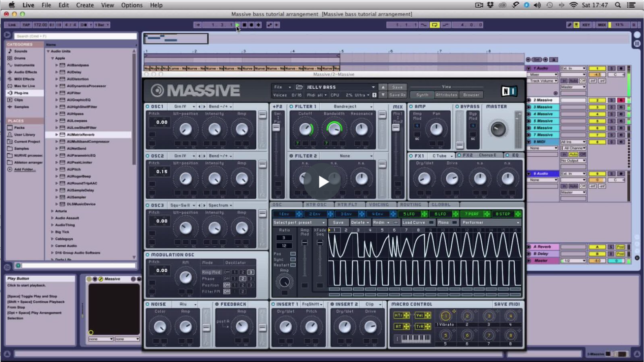Click the Attributes view button

click(446, 95)
